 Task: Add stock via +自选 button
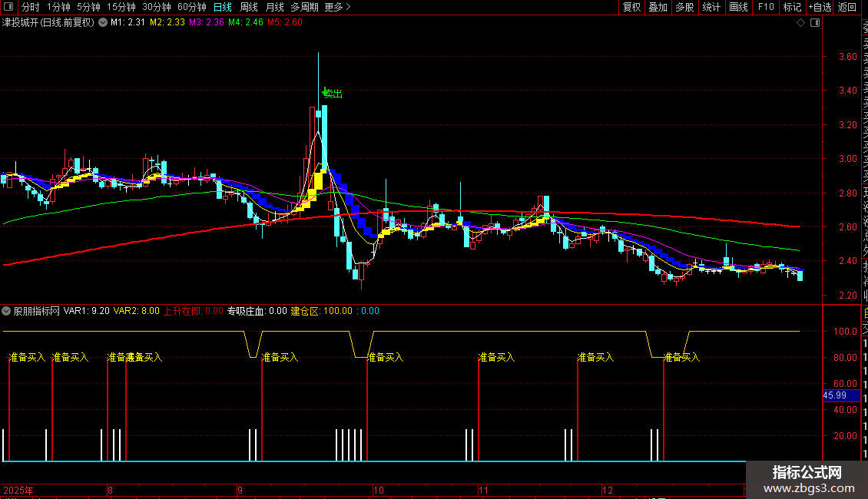820,7
